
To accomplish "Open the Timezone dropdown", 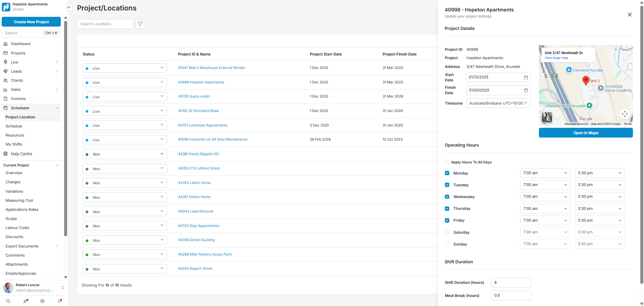I will click(x=498, y=103).
